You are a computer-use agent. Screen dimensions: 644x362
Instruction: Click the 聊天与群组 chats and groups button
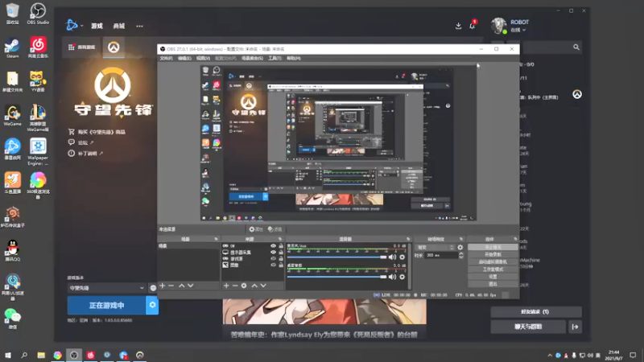pyautogui.click(x=528, y=327)
